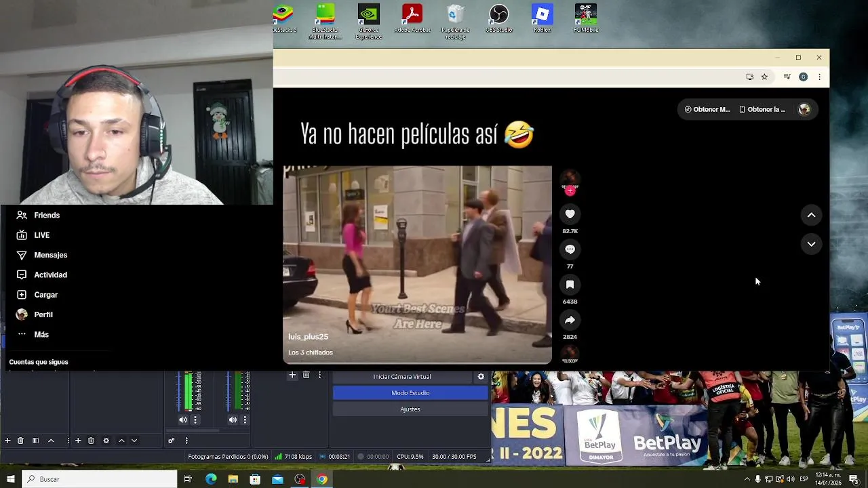Open source properties gear in OBS sources dock
This screenshot has height=488, width=868.
[106, 441]
